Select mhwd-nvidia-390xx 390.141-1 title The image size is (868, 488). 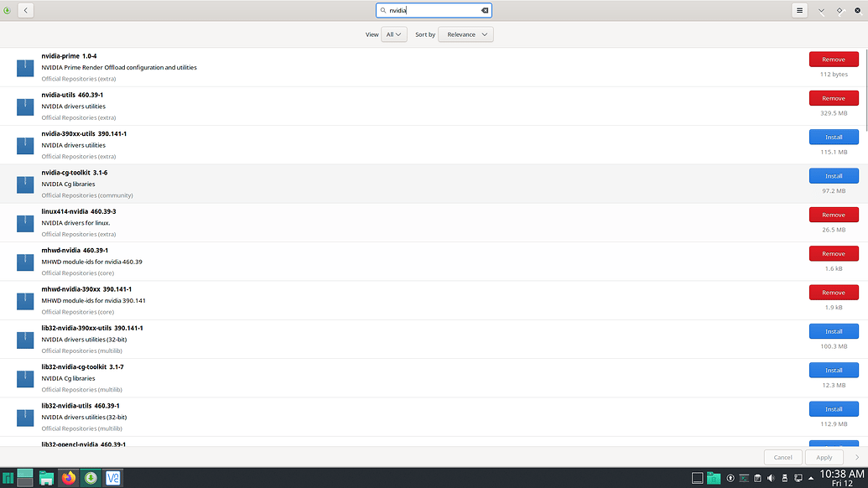pyautogui.click(x=86, y=288)
